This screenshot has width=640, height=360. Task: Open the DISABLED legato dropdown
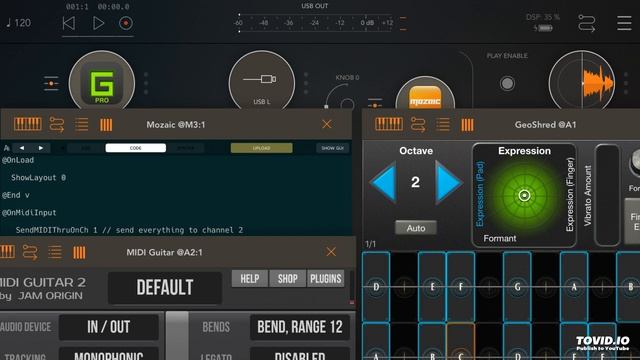pos(300,354)
